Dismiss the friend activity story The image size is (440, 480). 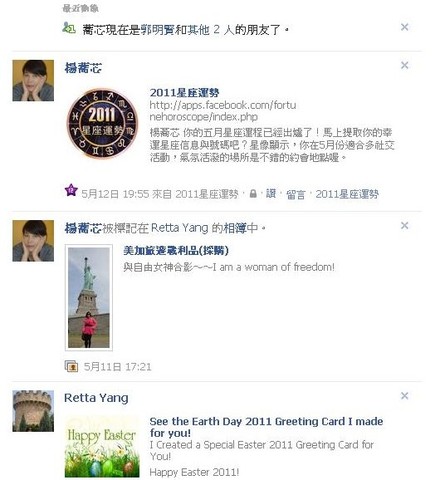404,27
